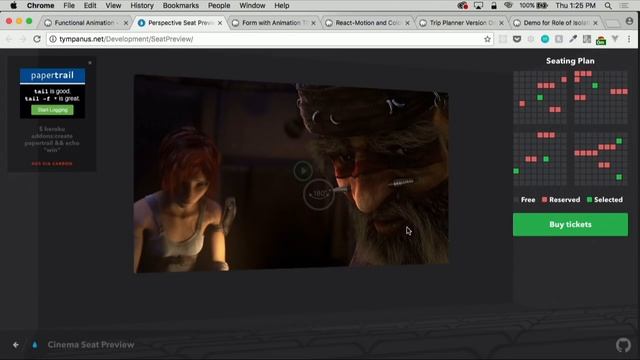Image resolution: width=640 pixels, height=360 pixels.
Task: Click the battery status showing 100%
Action: [533, 6]
